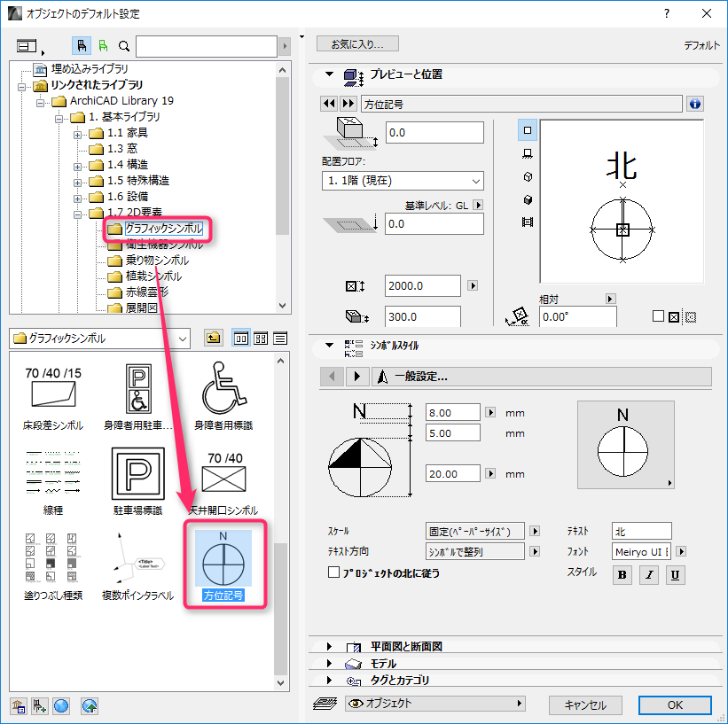The image size is (728, 724).
Task: Show previous object with double left arrows
Action: pyautogui.click(x=329, y=104)
